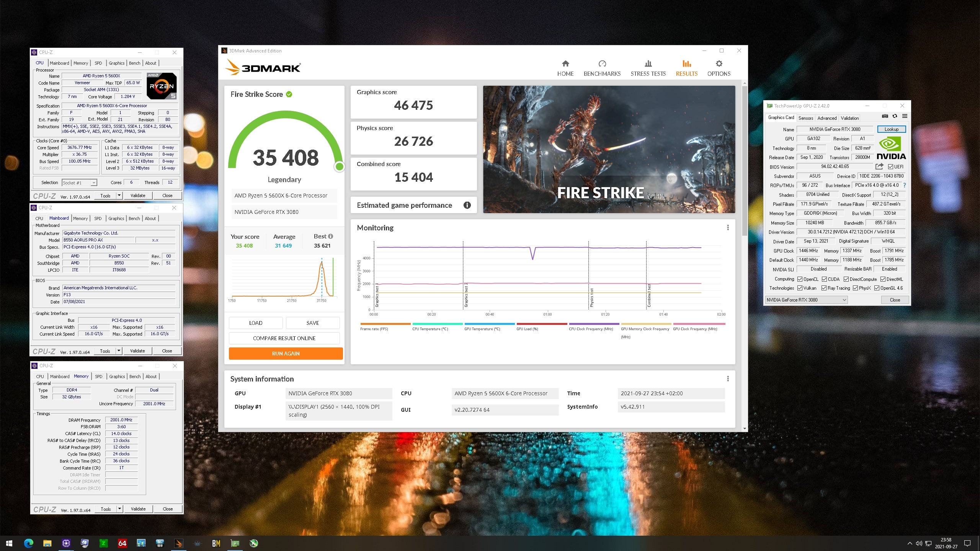This screenshot has width=980, height=551.
Task: Click the Lookup button in GPU-Z
Action: point(892,129)
